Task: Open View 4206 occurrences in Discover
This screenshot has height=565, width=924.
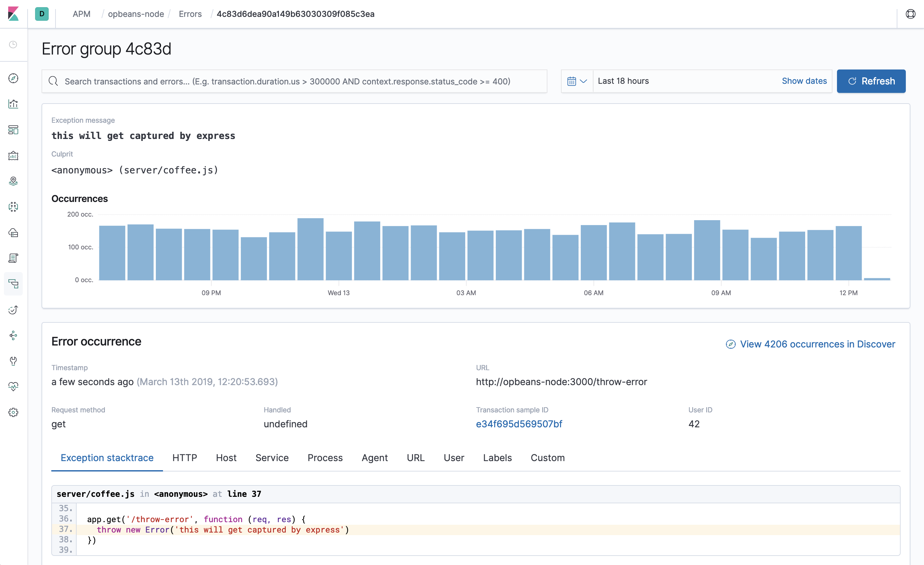Action: pos(811,344)
